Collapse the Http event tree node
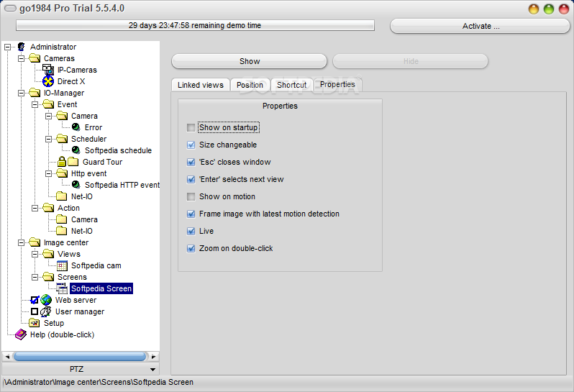 (48, 173)
